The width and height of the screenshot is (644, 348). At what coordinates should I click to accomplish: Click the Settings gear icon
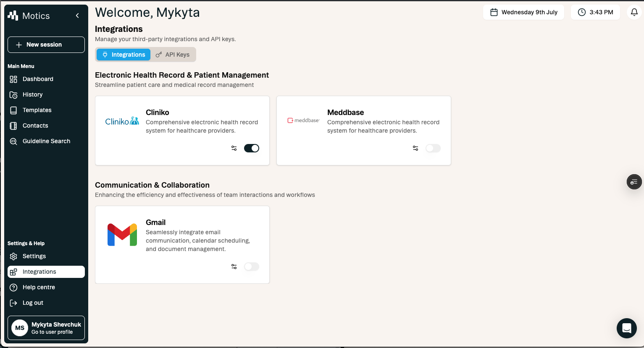click(13, 256)
